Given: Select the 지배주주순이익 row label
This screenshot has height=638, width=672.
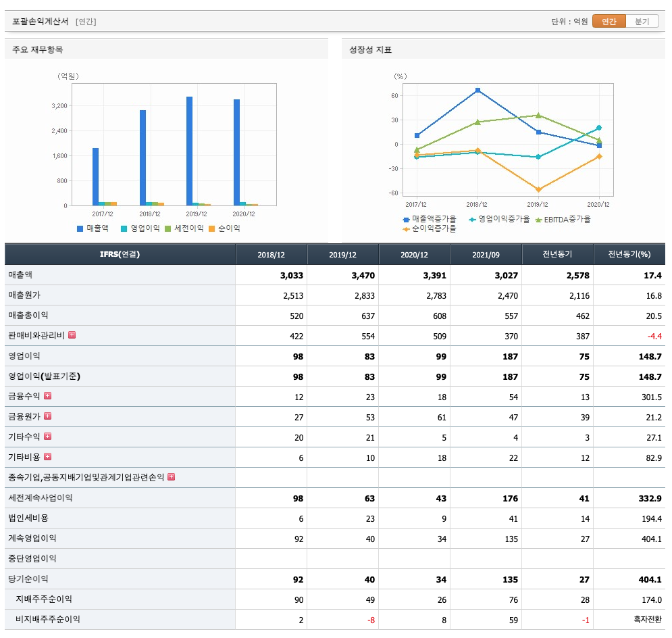Looking at the screenshot, I should (44, 599).
